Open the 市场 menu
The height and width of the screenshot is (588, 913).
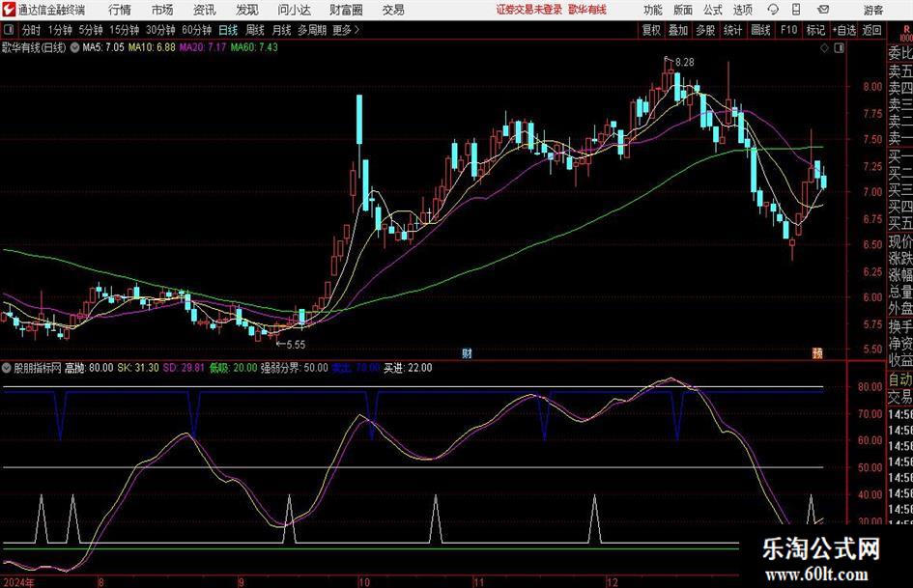[162, 10]
